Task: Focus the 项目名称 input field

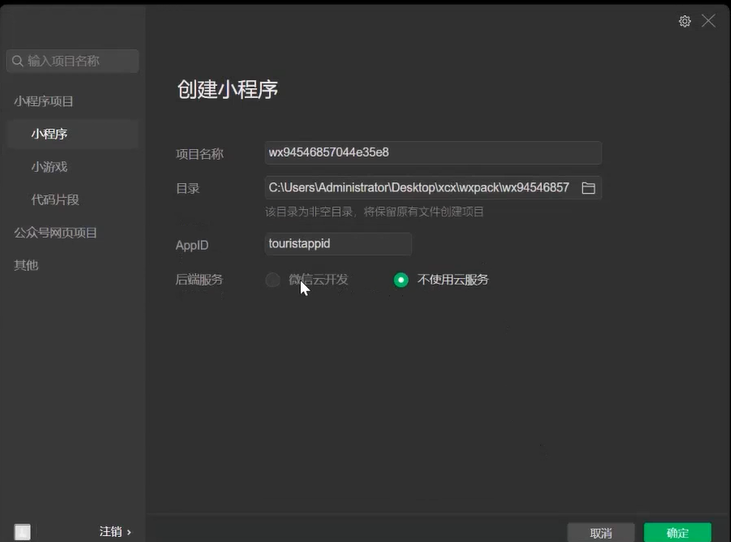Action: click(433, 153)
